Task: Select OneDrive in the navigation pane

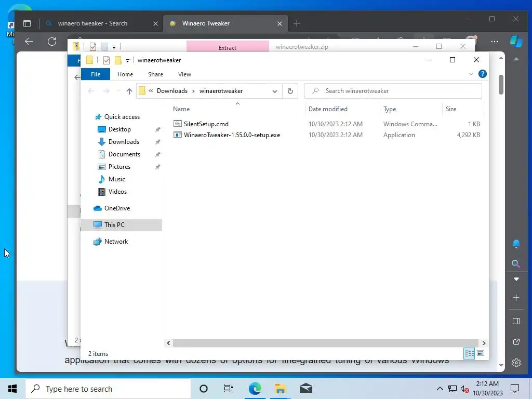Action: coord(117,208)
